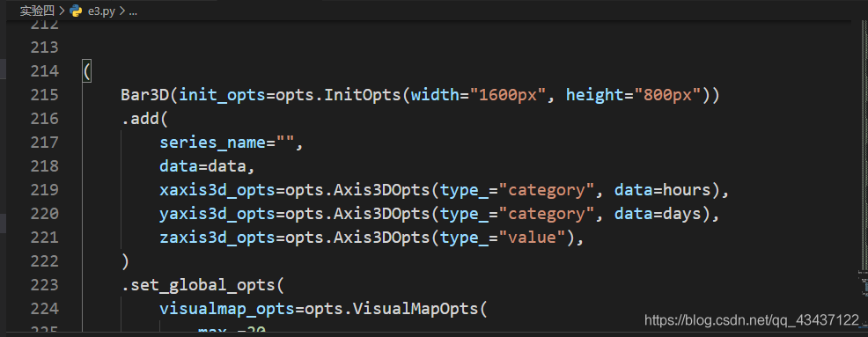Click the minimap on the right edge
The image size is (868, 337).
860,166
